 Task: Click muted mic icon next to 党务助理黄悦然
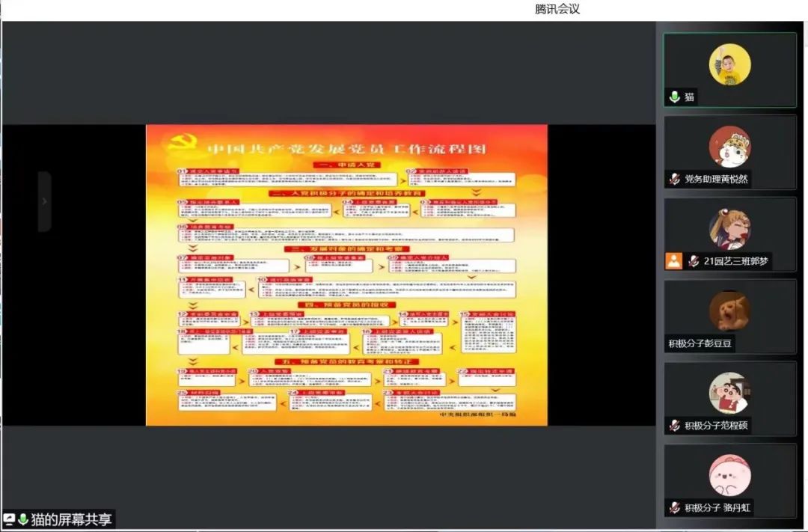[674, 179]
